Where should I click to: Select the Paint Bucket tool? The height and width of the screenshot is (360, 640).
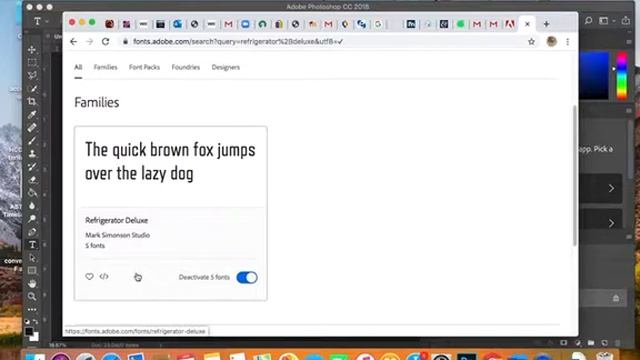coord(32,193)
